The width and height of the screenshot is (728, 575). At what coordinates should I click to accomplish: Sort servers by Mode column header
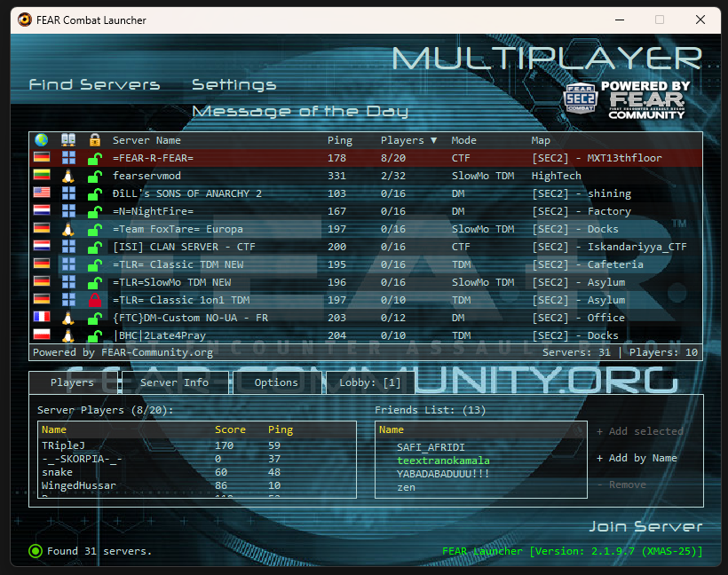click(463, 140)
